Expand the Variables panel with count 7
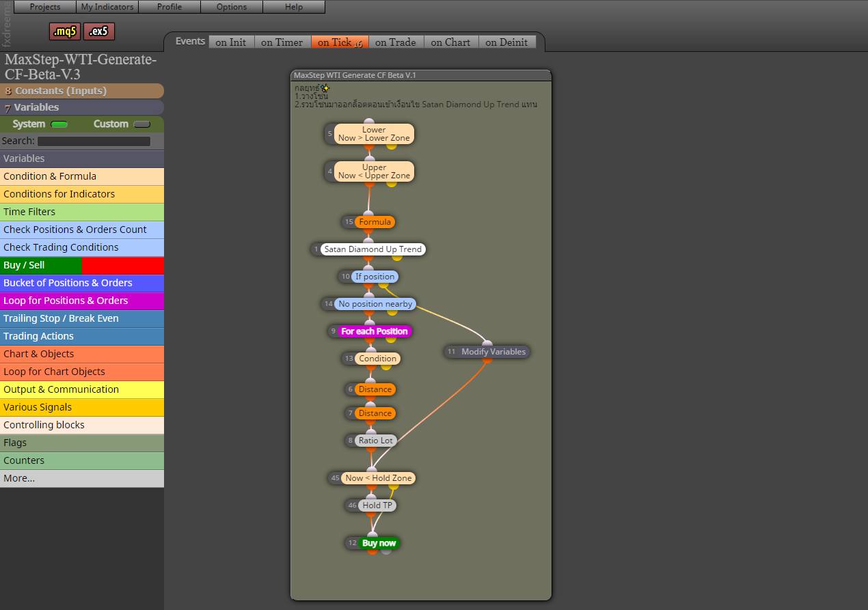 pos(82,107)
